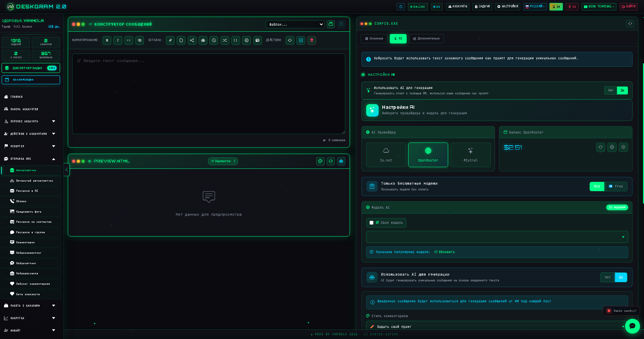Open the 'Планировщик' button
The image size is (644, 339).
coord(31,80)
